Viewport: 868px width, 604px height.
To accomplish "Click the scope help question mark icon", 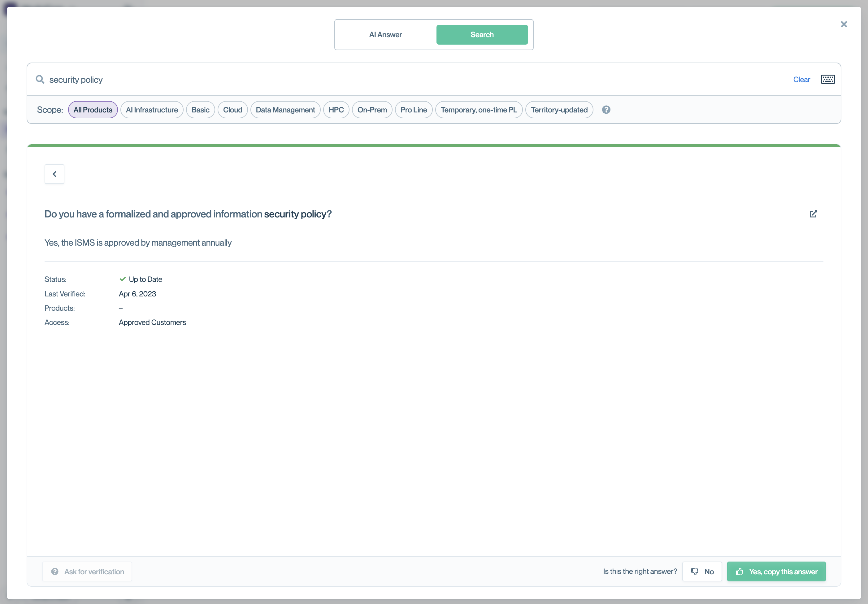I will pyautogui.click(x=606, y=110).
